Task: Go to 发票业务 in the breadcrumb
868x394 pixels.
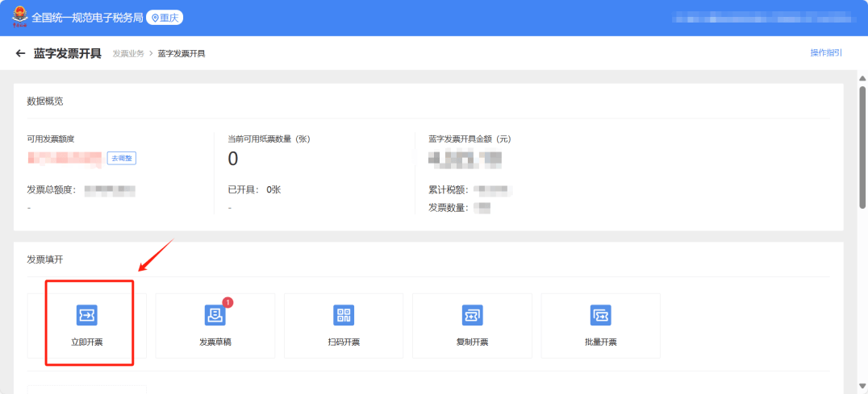Action: tap(128, 53)
